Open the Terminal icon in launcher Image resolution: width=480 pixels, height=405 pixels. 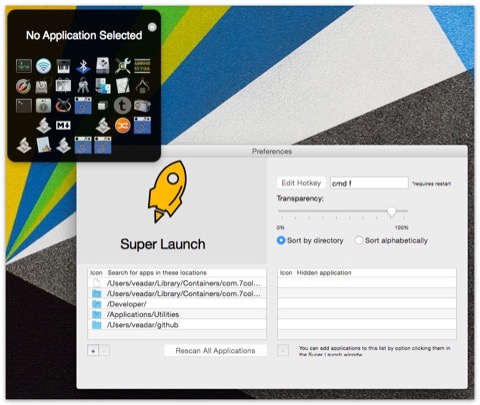(24, 106)
